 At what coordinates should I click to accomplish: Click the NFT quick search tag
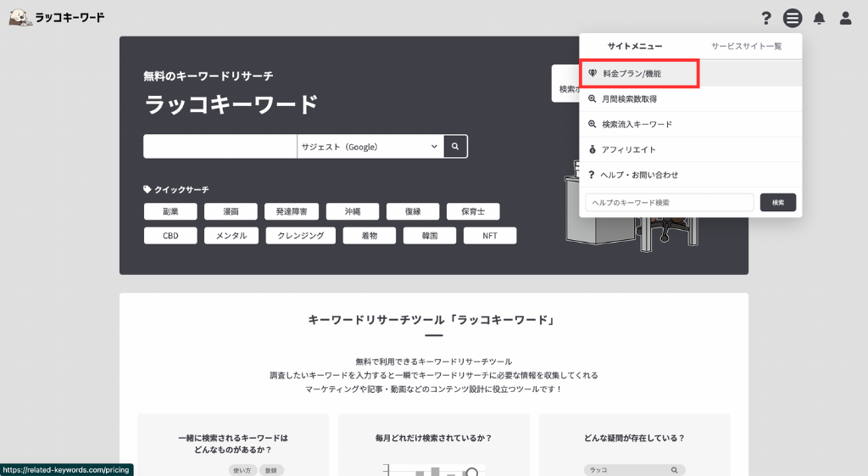click(490, 236)
